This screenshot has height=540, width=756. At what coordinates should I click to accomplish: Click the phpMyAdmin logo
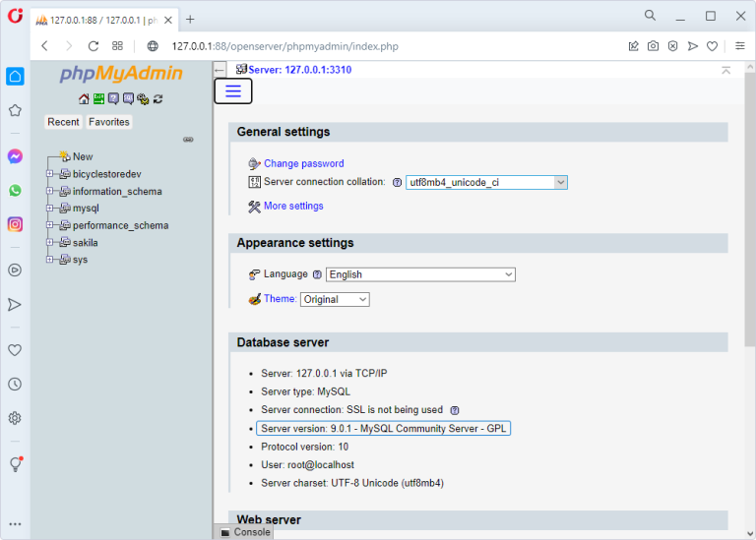(121, 74)
